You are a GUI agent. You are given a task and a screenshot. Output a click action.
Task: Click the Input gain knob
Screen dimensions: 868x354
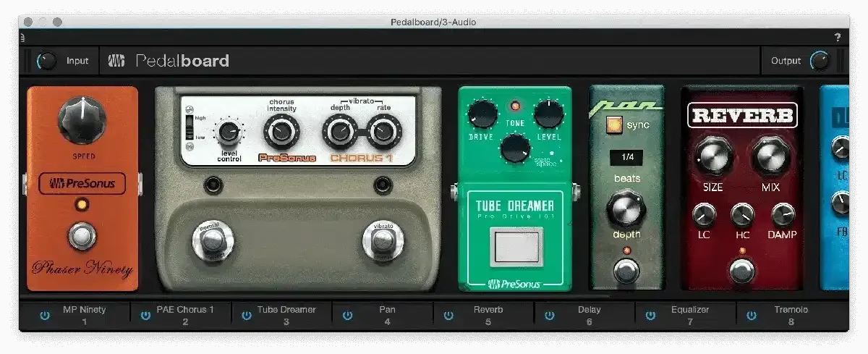pyautogui.click(x=47, y=62)
